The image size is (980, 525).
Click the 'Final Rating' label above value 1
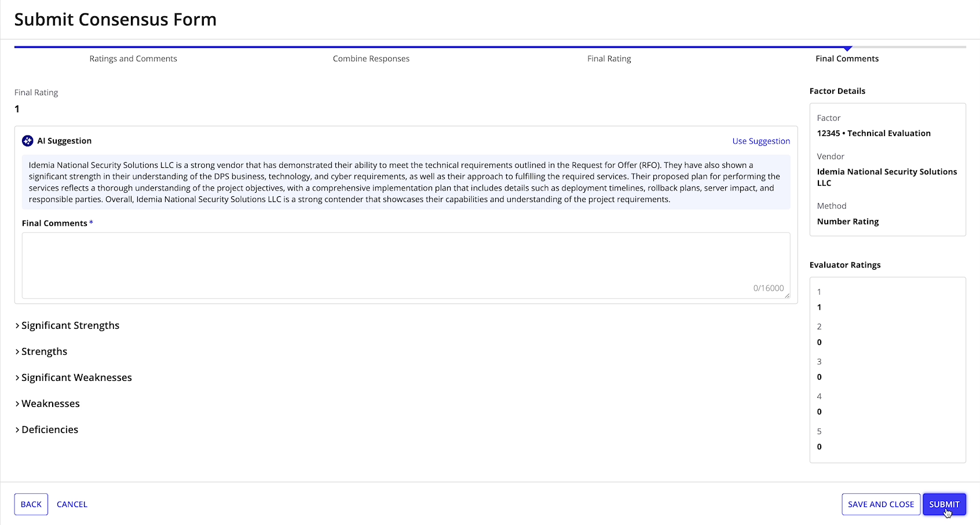click(36, 93)
